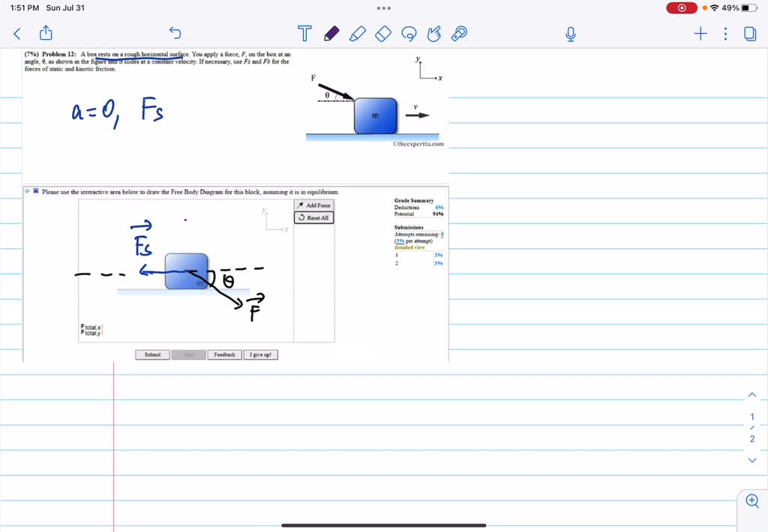
Task: Click the Deductions 6% value
Action: coord(439,208)
